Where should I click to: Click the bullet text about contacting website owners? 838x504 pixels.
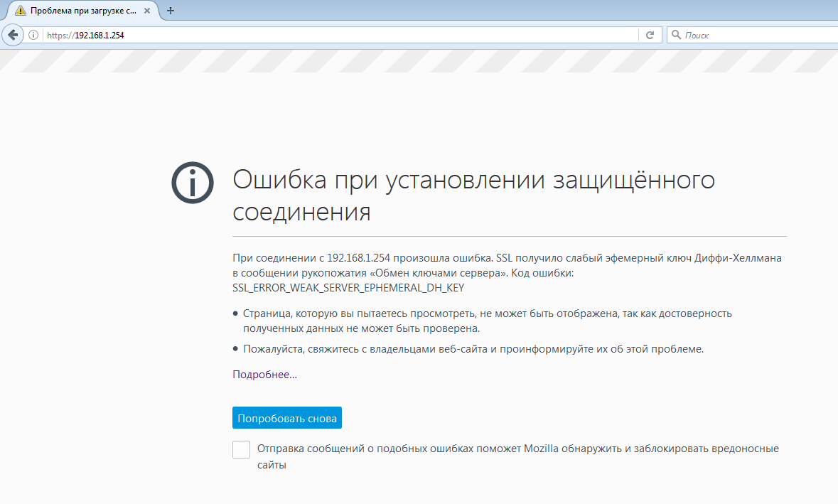(x=473, y=349)
